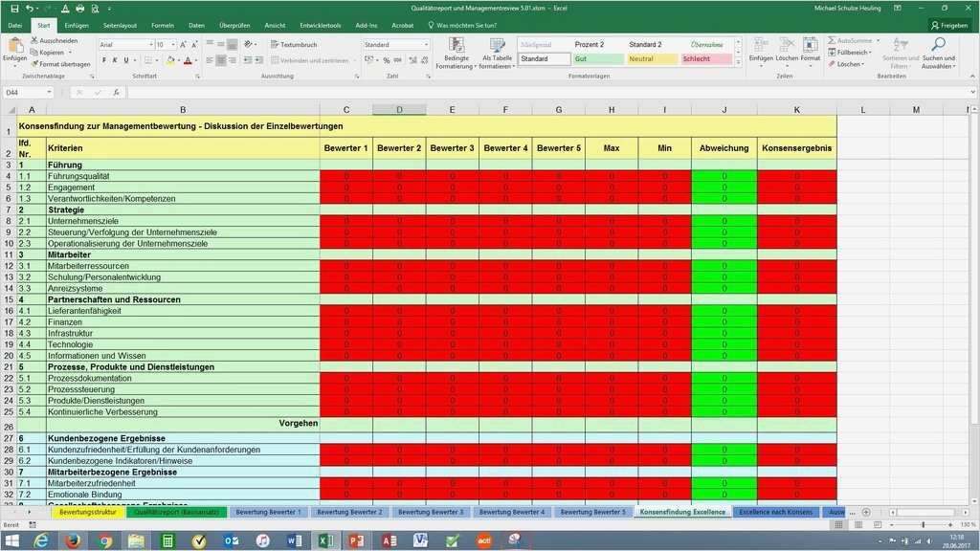Add a new sheet

click(866, 512)
